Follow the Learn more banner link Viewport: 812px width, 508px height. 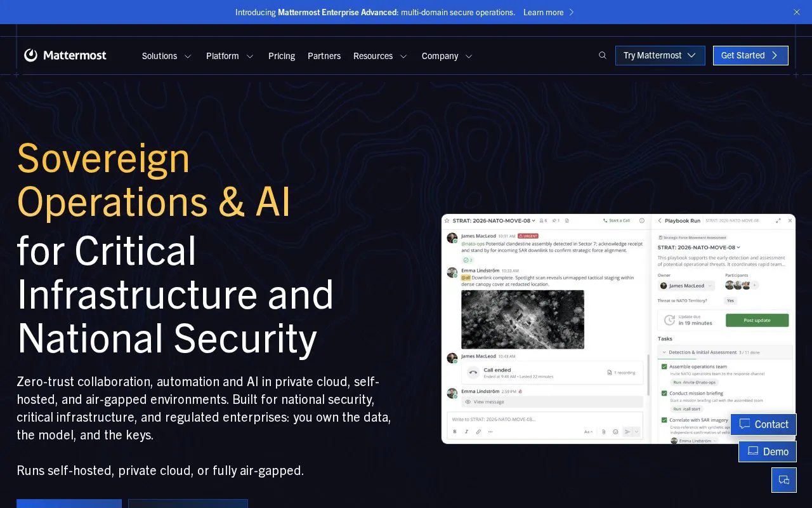pyautogui.click(x=549, y=12)
